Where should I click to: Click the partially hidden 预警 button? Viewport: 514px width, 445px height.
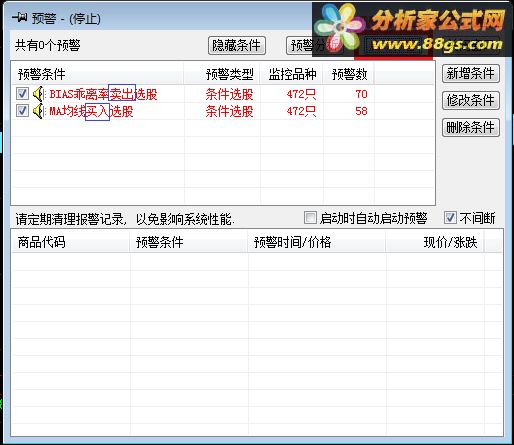click(x=300, y=45)
